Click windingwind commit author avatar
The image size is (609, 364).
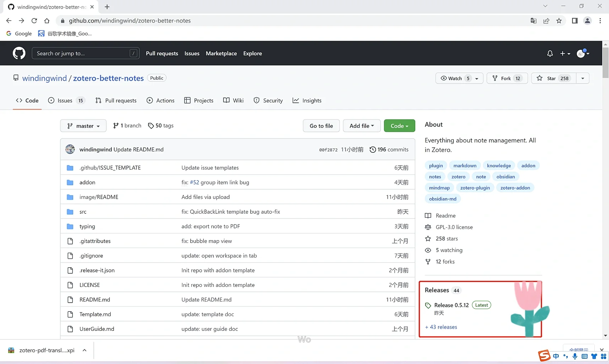pyautogui.click(x=70, y=149)
